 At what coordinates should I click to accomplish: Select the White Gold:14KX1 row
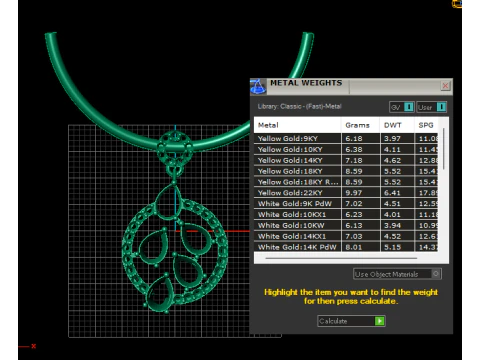click(346, 236)
